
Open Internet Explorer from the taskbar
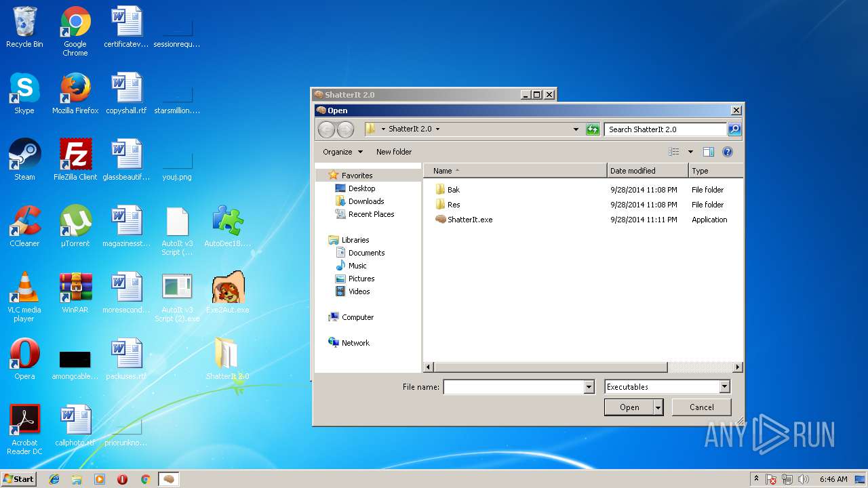pos(54,479)
